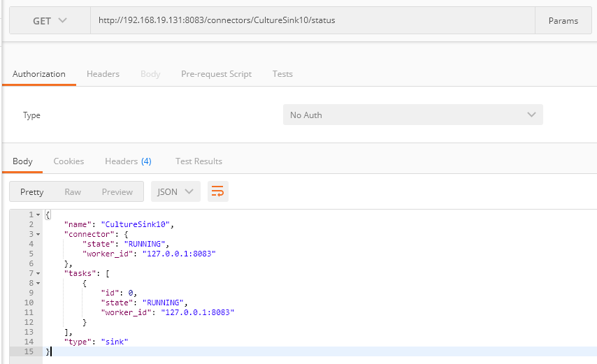
Task: Click the "CultureSink10" name value
Action: 135,224
